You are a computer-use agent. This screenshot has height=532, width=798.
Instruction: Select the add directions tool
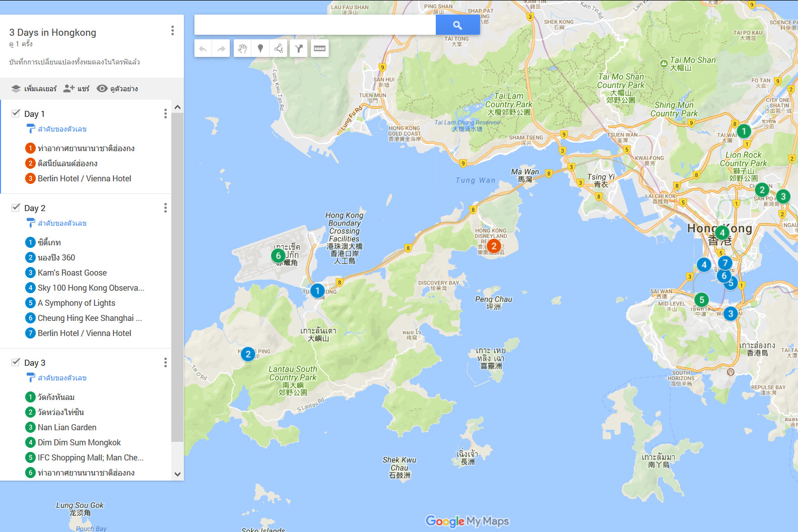(x=299, y=48)
